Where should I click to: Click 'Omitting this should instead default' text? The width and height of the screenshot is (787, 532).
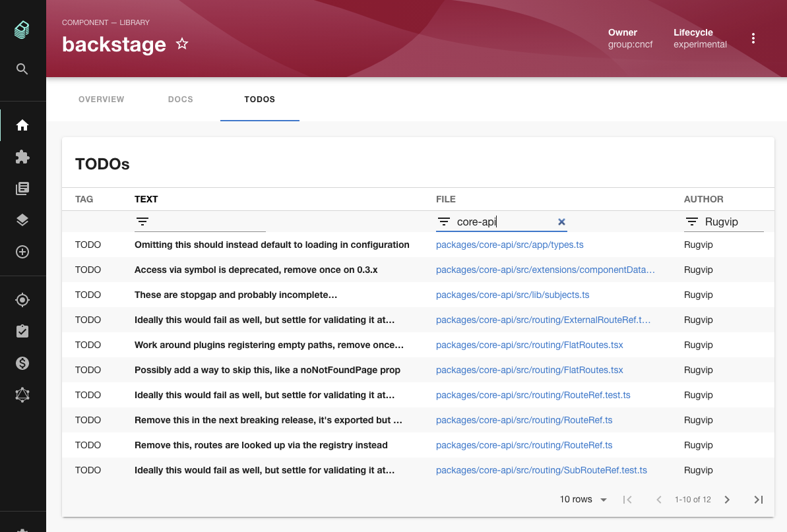point(272,245)
